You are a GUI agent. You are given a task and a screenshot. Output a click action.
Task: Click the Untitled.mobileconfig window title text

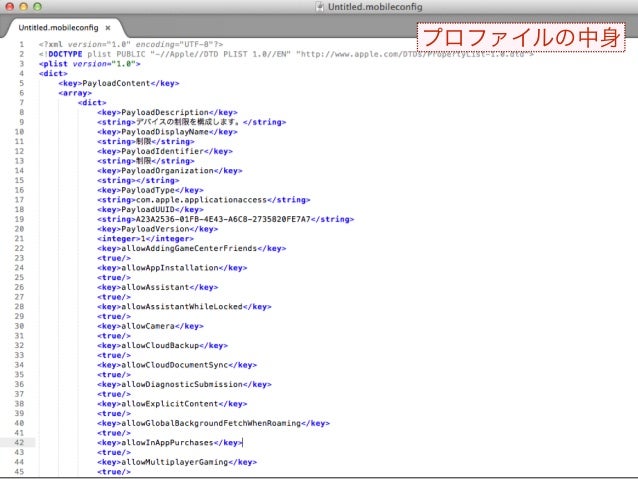[375, 7]
